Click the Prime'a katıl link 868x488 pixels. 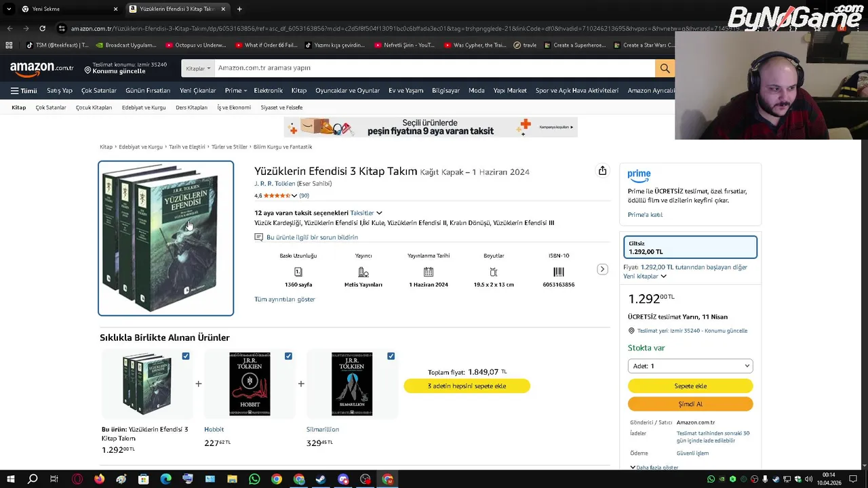(645, 215)
